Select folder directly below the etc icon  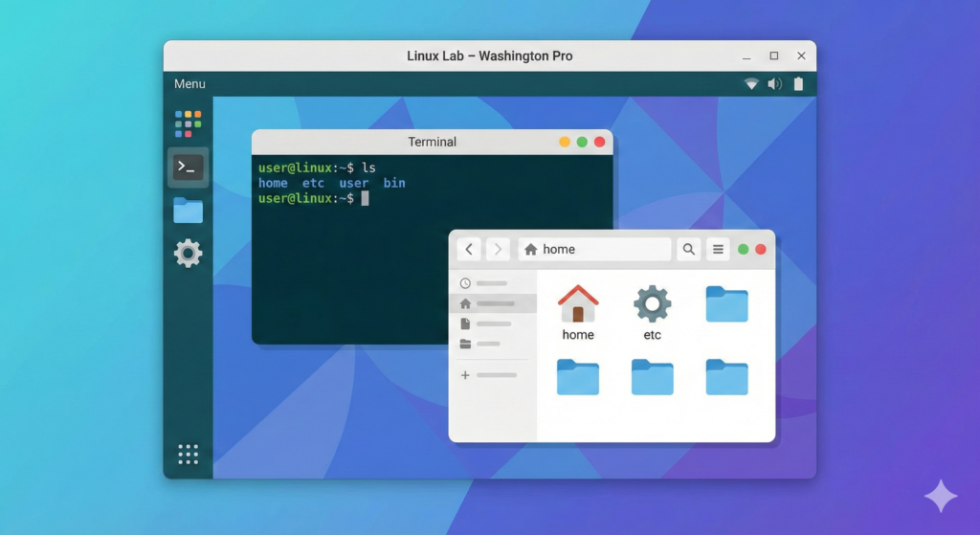tap(652, 377)
